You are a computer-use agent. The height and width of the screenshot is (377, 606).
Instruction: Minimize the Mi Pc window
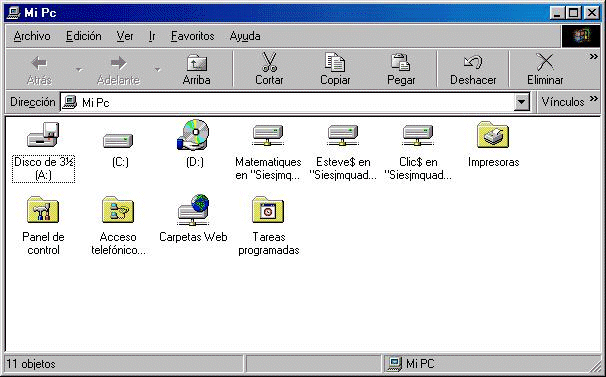[557, 13]
